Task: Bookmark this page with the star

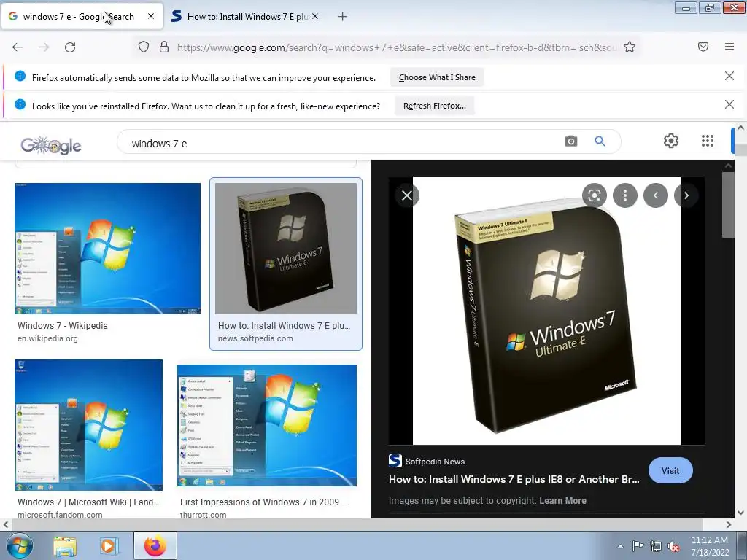Action: click(x=630, y=47)
